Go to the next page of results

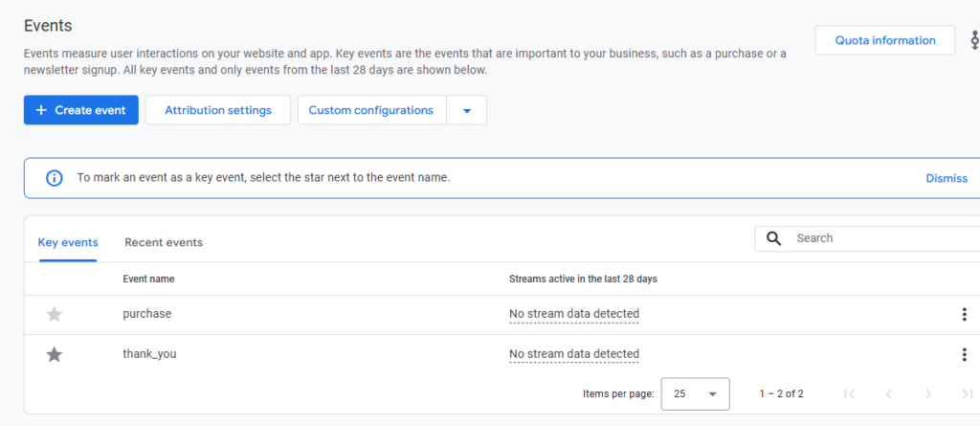coord(928,394)
